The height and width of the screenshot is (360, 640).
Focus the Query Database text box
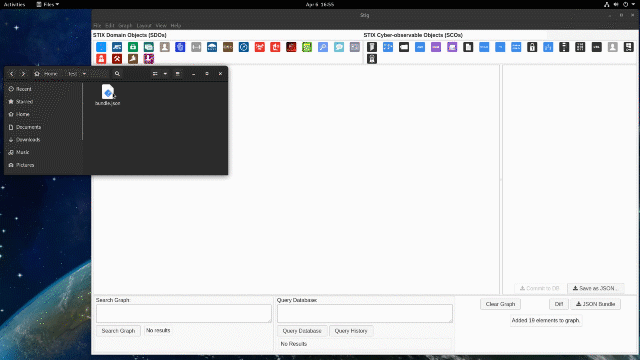(x=365, y=313)
